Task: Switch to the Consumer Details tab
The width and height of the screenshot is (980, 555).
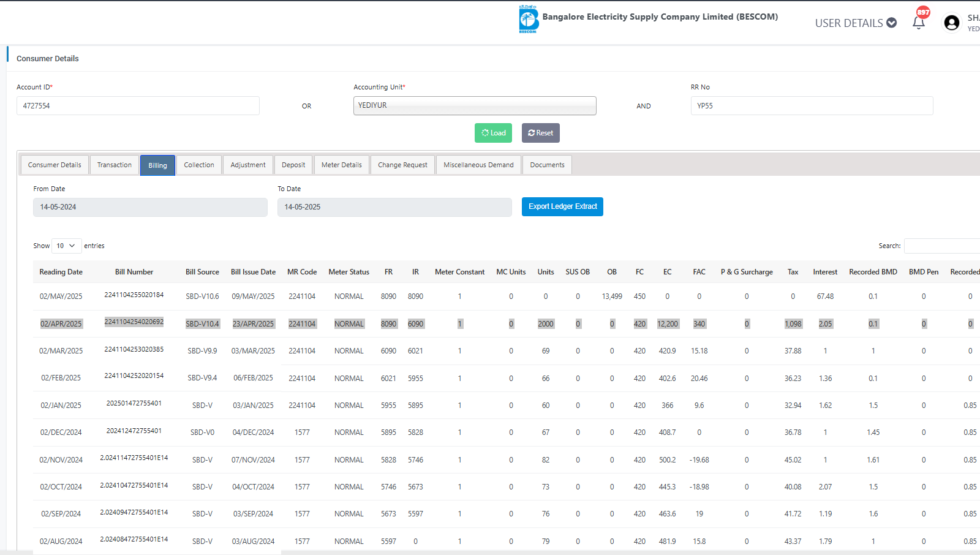Action: click(55, 165)
